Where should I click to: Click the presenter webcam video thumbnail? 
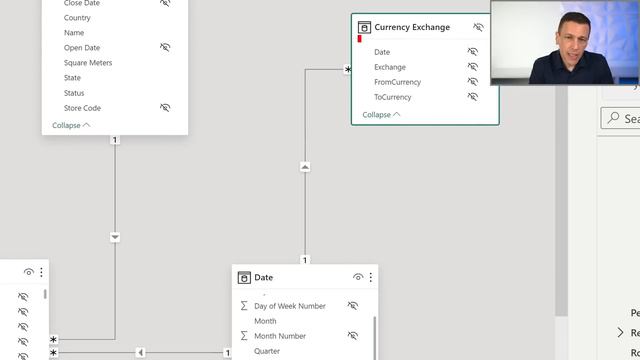tap(565, 42)
